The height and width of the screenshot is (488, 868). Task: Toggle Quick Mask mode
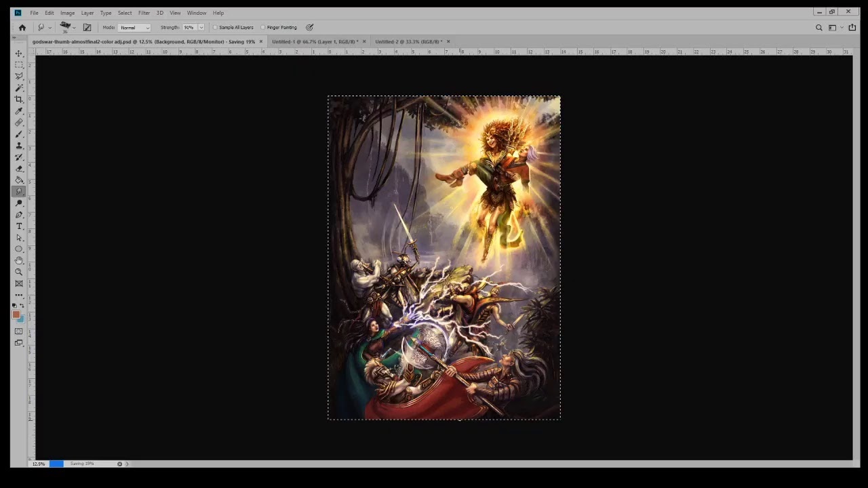(x=19, y=331)
